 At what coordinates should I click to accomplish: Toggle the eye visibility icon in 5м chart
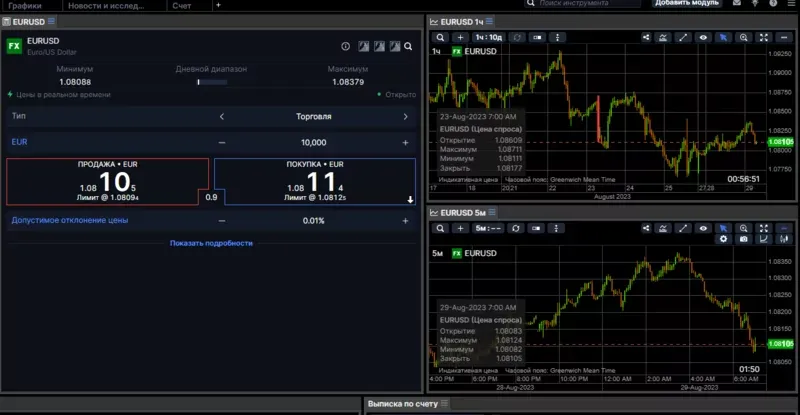pos(703,228)
